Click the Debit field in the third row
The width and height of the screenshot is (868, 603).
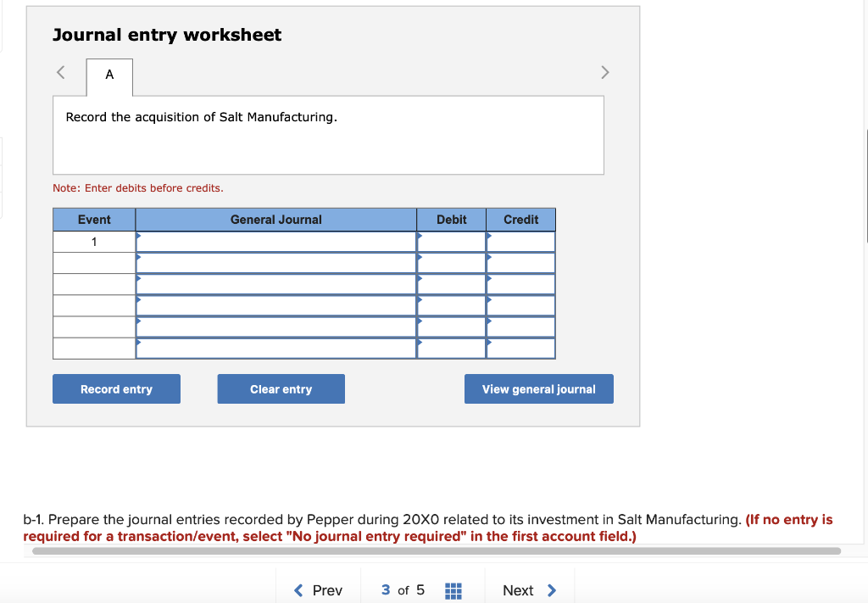pos(451,284)
